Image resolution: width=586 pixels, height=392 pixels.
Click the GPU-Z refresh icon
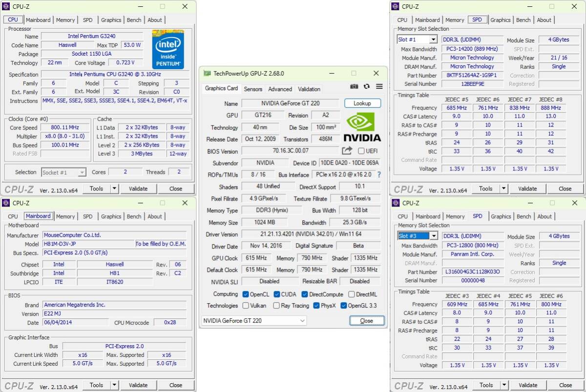tap(367, 86)
